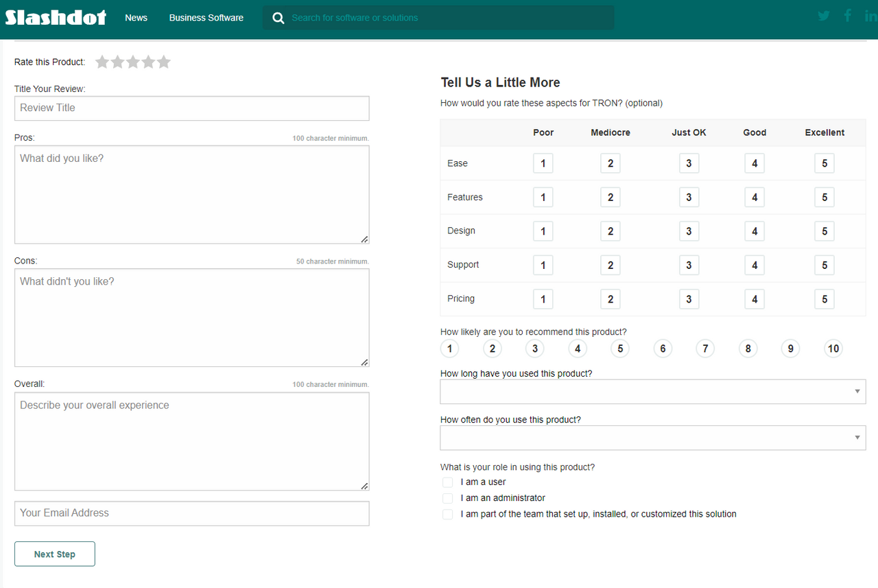
Task: Rate Pricing as 1 Poor
Action: point(543,299)
